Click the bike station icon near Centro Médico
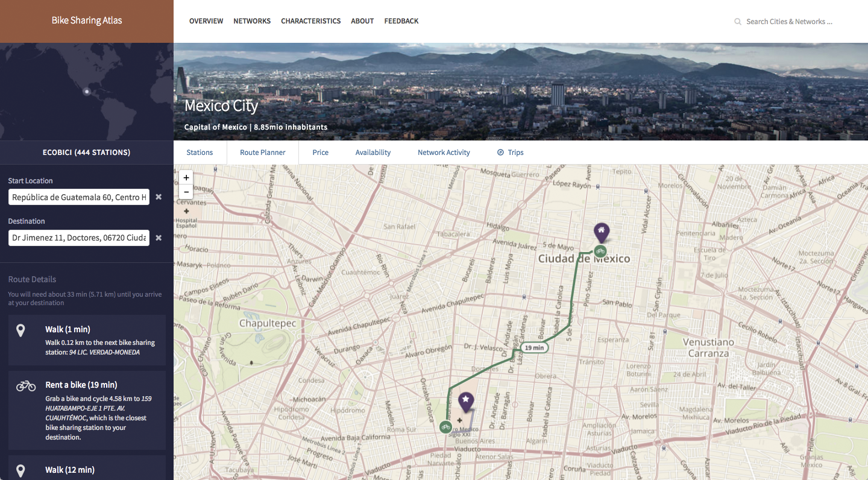The image size is (868, 480). (445, 427)
